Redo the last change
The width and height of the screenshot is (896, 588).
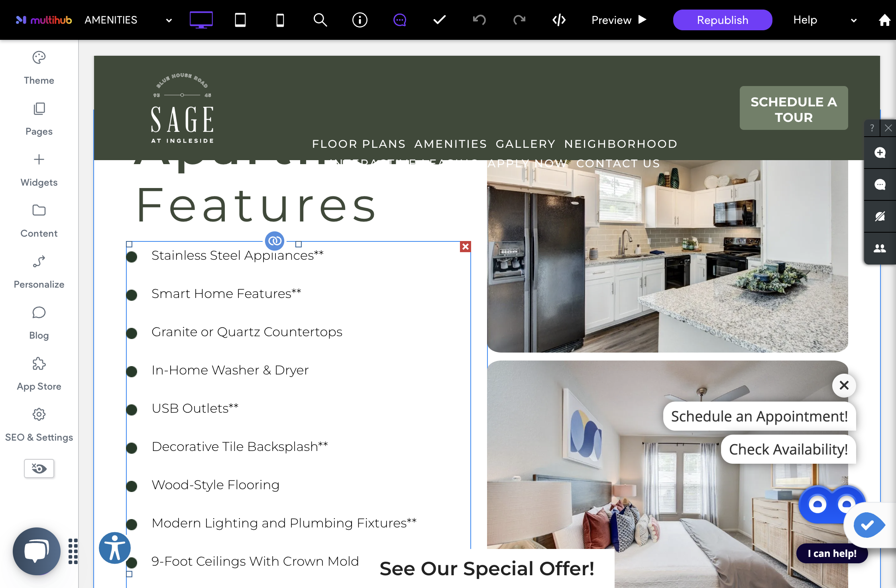click(x=519, y=20)
